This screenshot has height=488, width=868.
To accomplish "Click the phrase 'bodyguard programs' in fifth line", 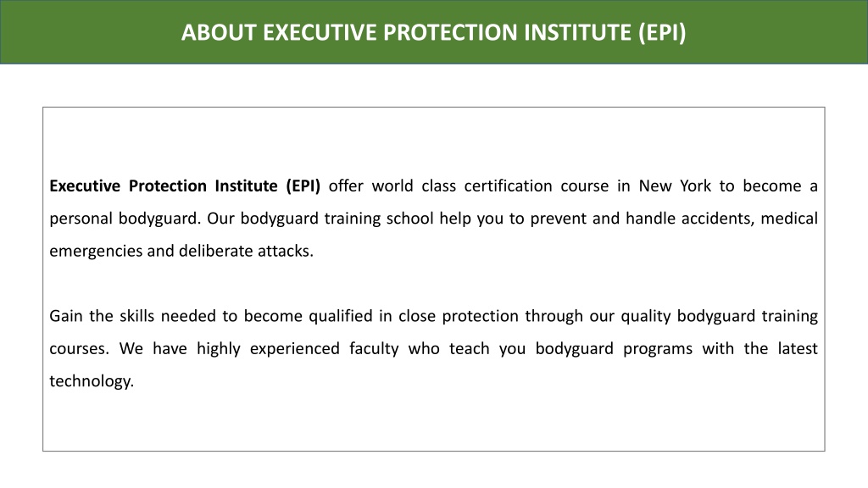I will (x=614, y=348).
